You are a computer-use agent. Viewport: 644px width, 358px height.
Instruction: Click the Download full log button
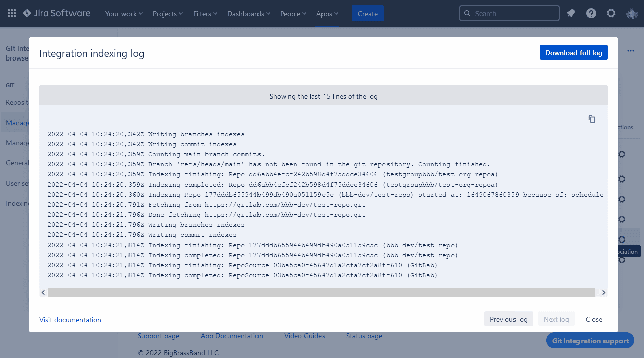(x=573, y=53)
